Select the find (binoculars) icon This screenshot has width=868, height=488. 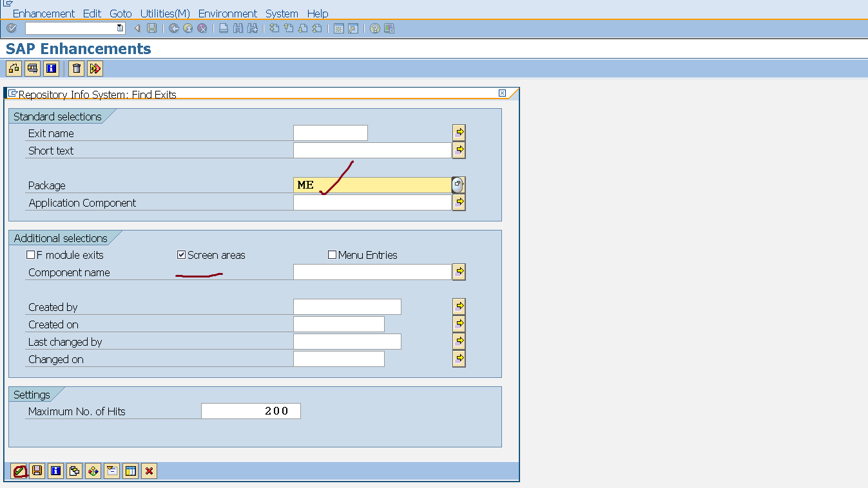click(x=237, y=28)
